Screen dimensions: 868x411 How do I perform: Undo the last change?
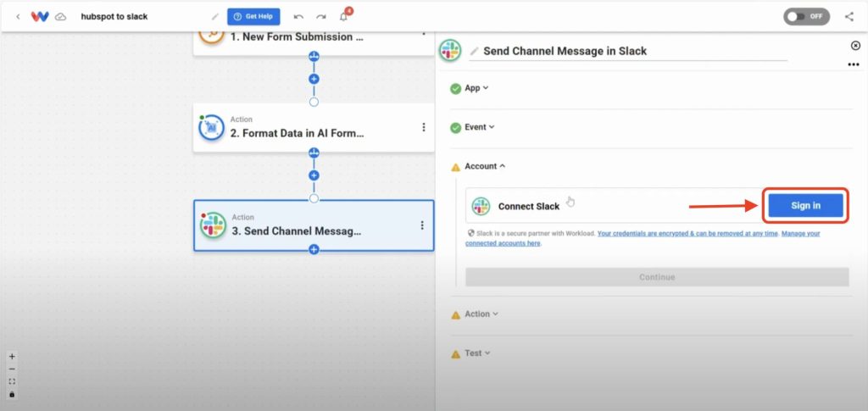point(298,17)
